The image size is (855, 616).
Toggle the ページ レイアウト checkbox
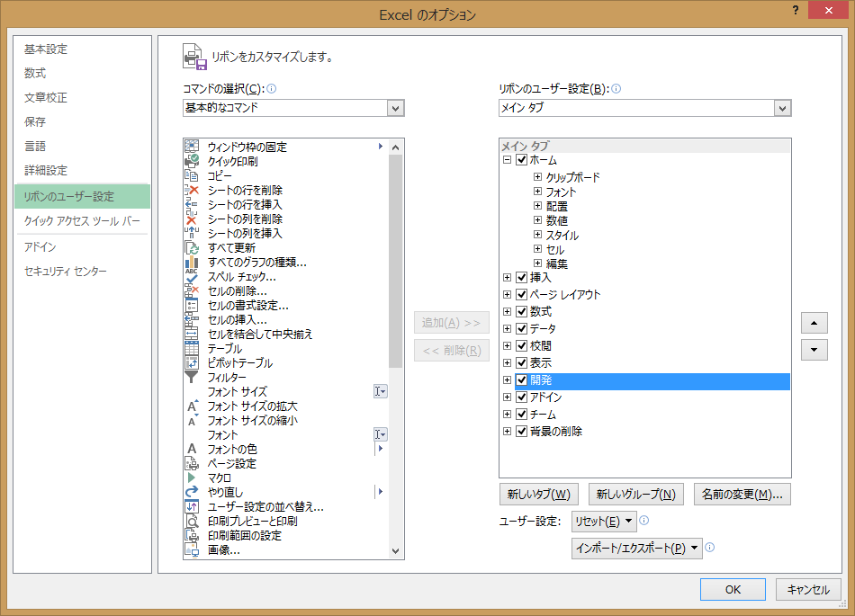click(x=521, y=295)
